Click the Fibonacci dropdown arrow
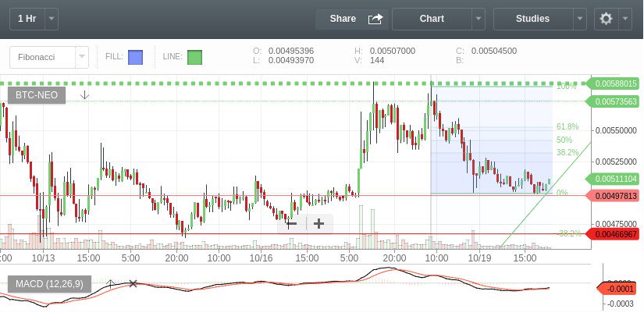 click(82, 57)
